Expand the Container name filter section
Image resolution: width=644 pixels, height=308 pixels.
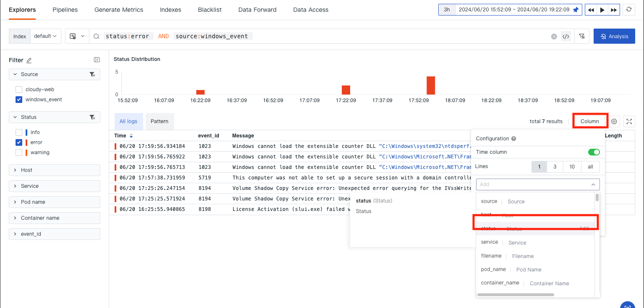[55, 218]
